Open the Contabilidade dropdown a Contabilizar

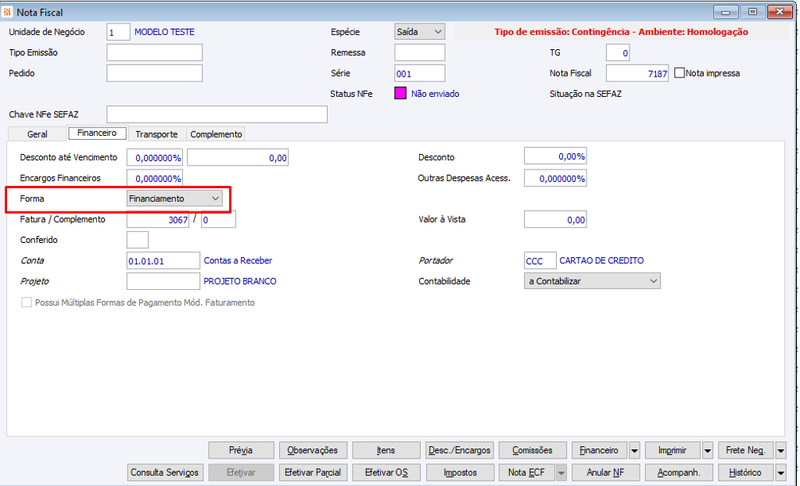point(592,281)
